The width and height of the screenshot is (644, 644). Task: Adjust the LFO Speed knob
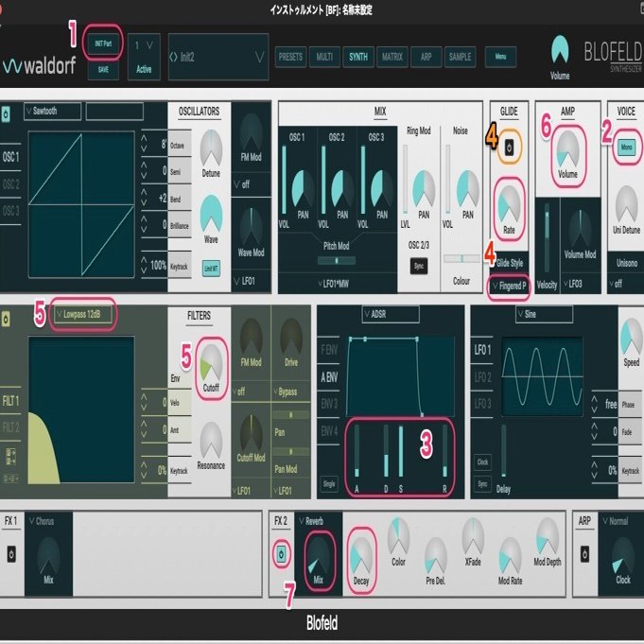pos(632,338)
